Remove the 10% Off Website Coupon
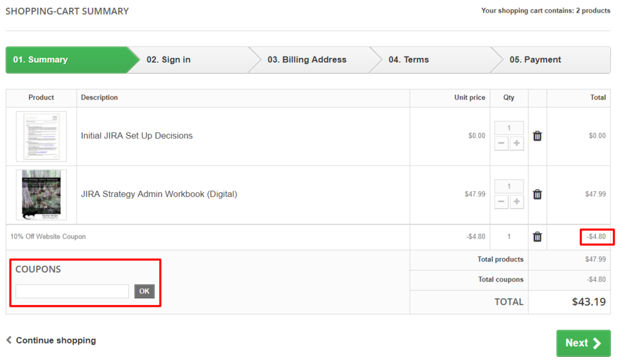Viewport: 617px width, 364px height. tap(537, 237)
